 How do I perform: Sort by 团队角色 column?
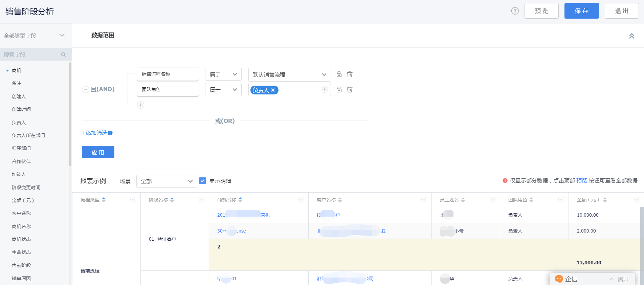point(531,200)
